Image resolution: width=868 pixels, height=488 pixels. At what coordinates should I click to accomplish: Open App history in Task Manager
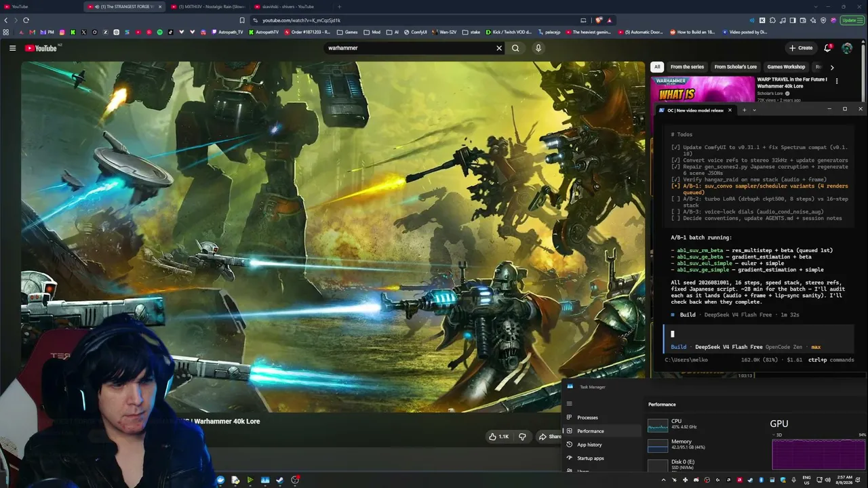[601, 445]
